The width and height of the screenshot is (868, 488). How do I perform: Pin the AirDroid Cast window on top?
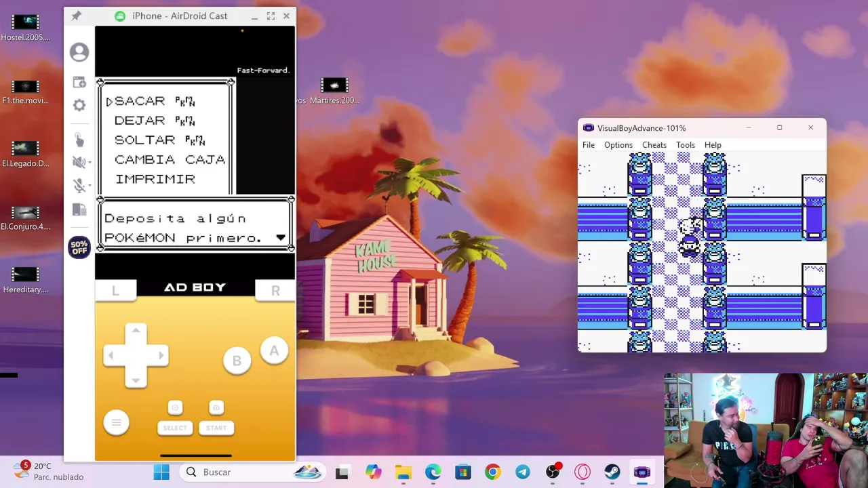[x=76, y=16]
